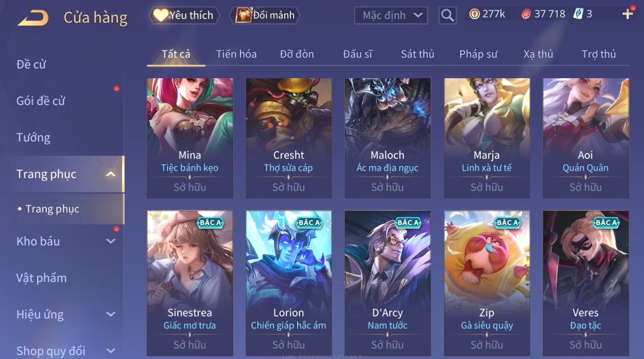Switch to the Pháp sư tab
Viewport: 644px width, 359px height.
tap(478, 54)
